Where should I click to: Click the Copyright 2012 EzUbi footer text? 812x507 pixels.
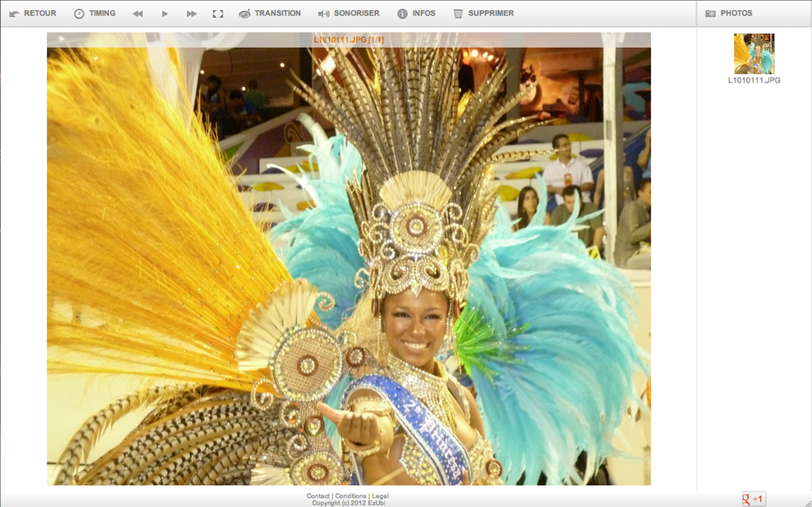[x=348, y=503]
